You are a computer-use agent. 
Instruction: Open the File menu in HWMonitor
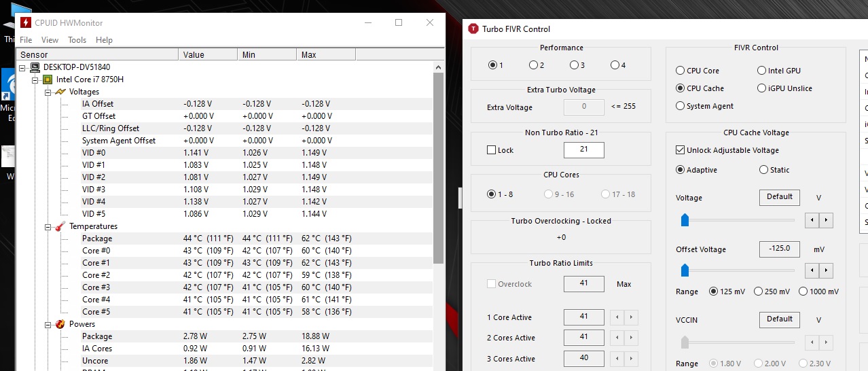coord(26,40)
